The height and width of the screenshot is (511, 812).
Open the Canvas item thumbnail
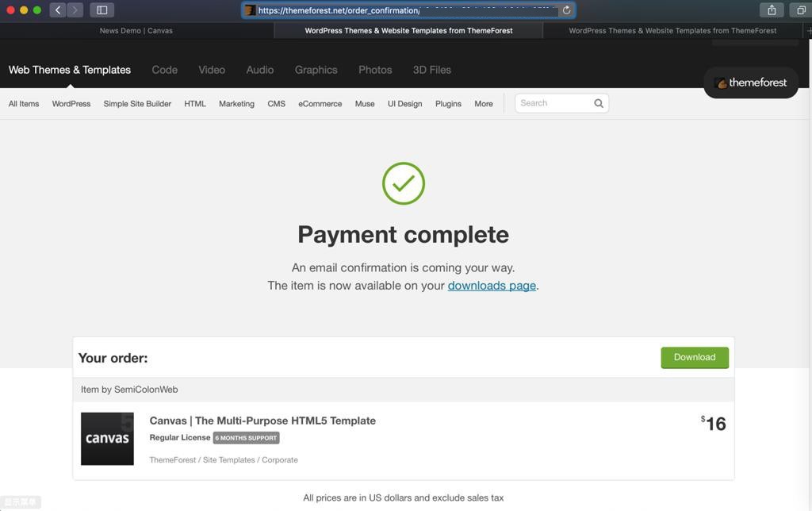(107, 439)
